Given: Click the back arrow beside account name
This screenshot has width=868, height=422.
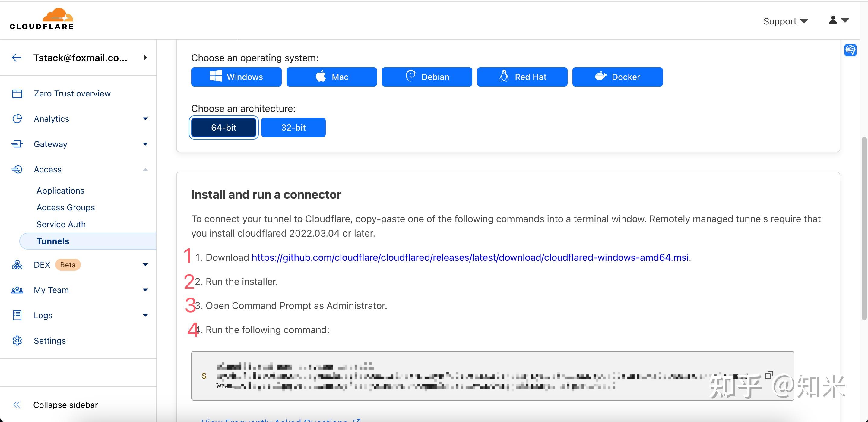Looking at the screenshot, I should pyautogui.click(x=17, y=58).
